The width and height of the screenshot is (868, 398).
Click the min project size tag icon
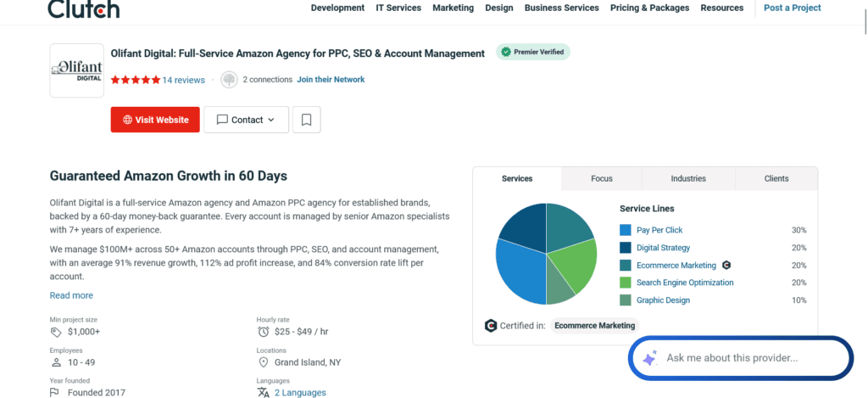pos(55,332)
